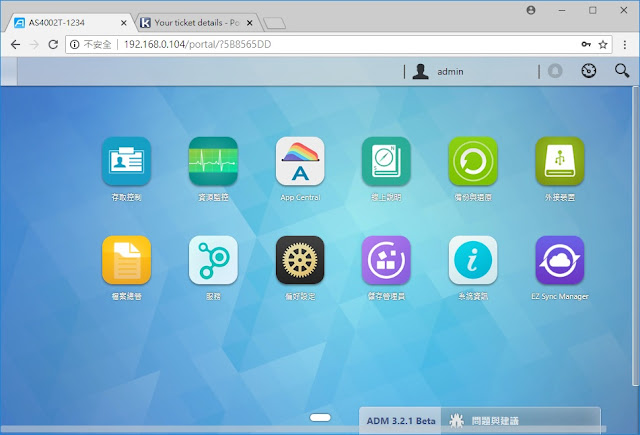The image size is (640, 435).
Task: Close the Your ticket details tab
Action: 250,23
